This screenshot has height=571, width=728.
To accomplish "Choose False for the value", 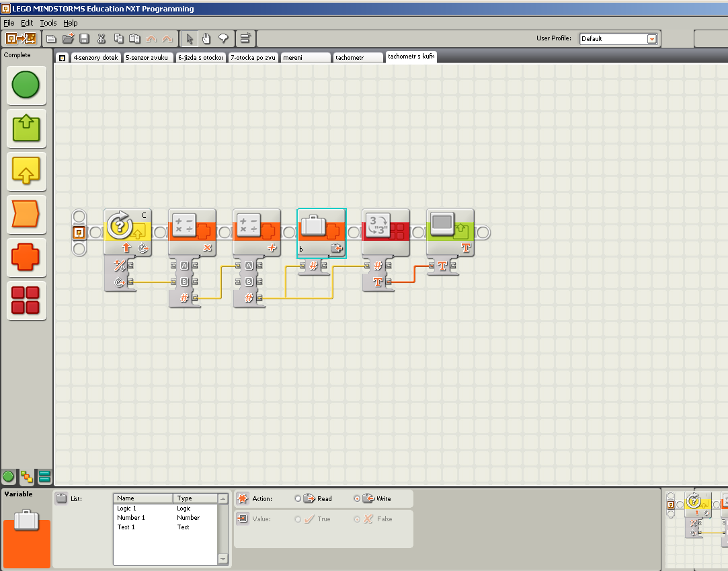I will tap(357, 519).
